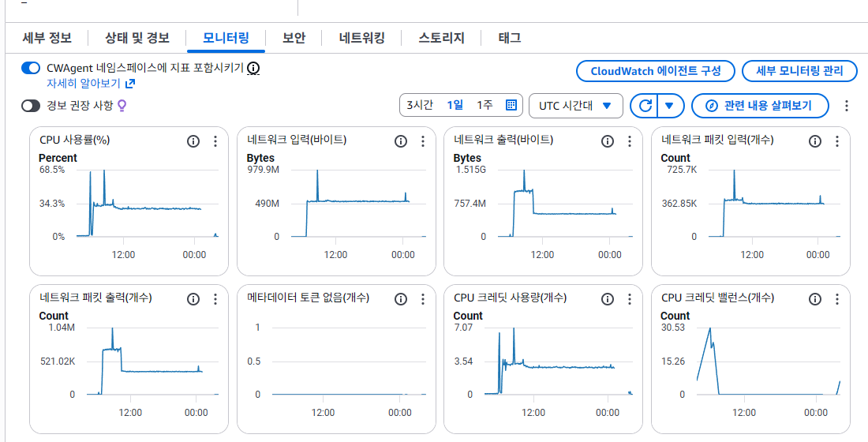This screenshot has height=442, width=868.
Task: Select 3시간 time range
Action: coord(420,105)
